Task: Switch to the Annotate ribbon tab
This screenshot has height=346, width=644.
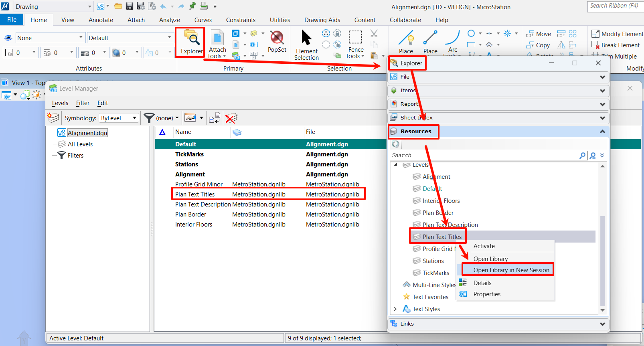Action: [101, 20]
